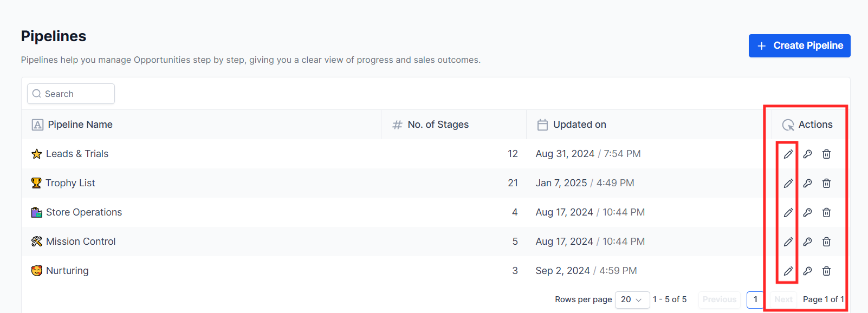
Task: Click the Pipeline Name column header
Action: pyautogui.click(x=80, y=125)
